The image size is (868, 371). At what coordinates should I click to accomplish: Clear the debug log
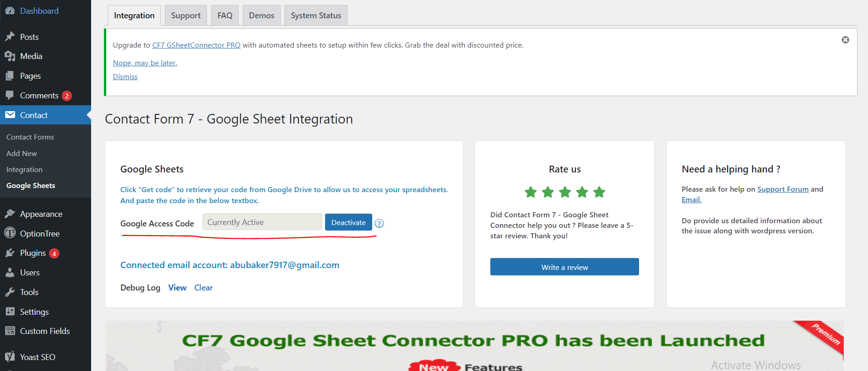[203, 288]
